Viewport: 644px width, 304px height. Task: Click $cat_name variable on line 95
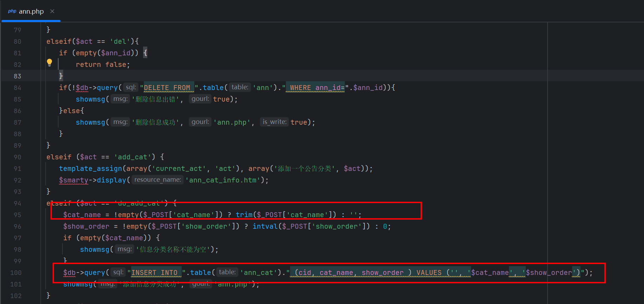pyautogui.click(x=82, y=215)
